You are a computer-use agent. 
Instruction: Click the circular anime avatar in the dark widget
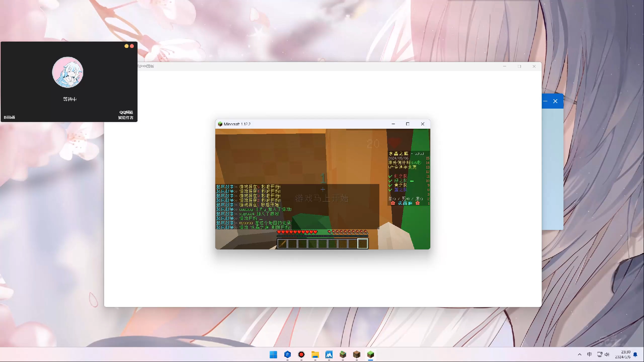tap(68, 72)
